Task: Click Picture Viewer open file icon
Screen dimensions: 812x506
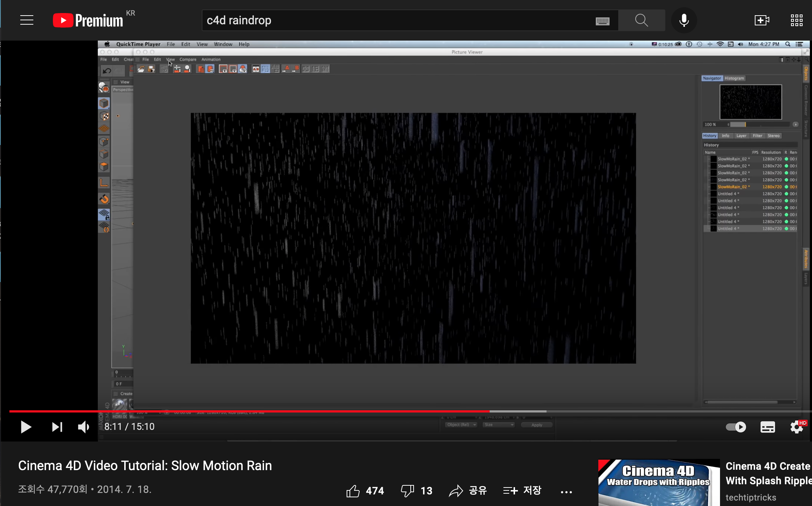Action: click(x=141, y=69)
